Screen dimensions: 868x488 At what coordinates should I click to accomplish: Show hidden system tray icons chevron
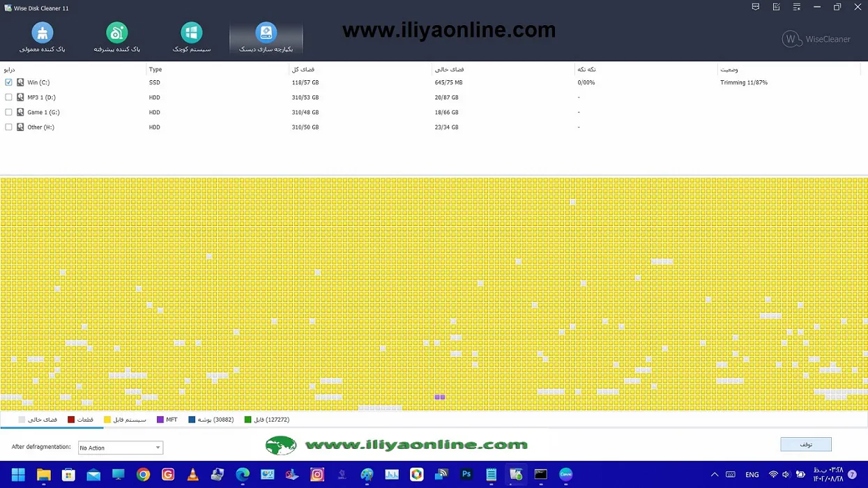(x=714, y=475)
